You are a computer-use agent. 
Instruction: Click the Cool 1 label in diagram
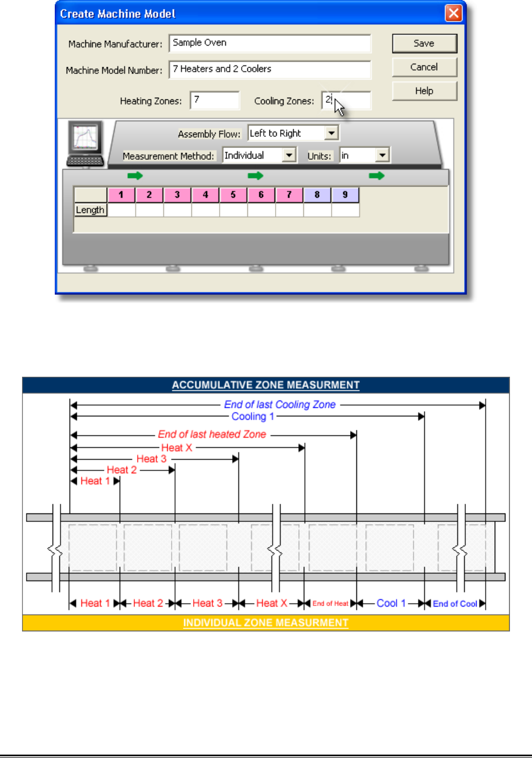click(x=391, y=603)
